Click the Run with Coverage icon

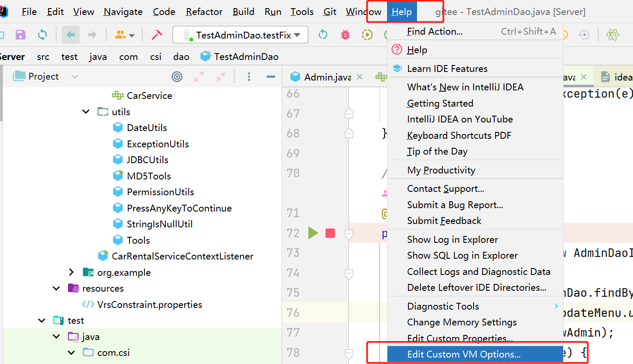(367, 35)
